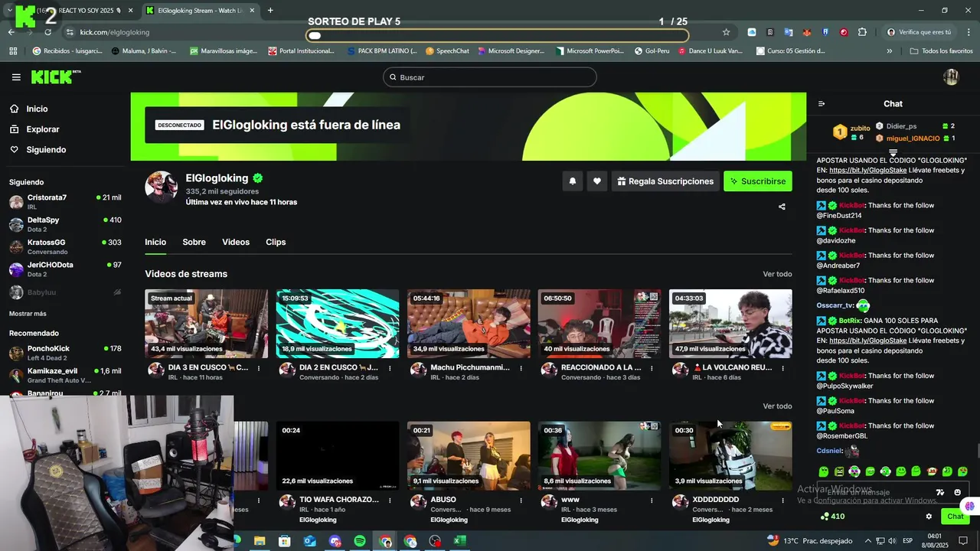Click the 410 channel points indicator
This screenshot has height=551, width=980.
click(832, 517)
